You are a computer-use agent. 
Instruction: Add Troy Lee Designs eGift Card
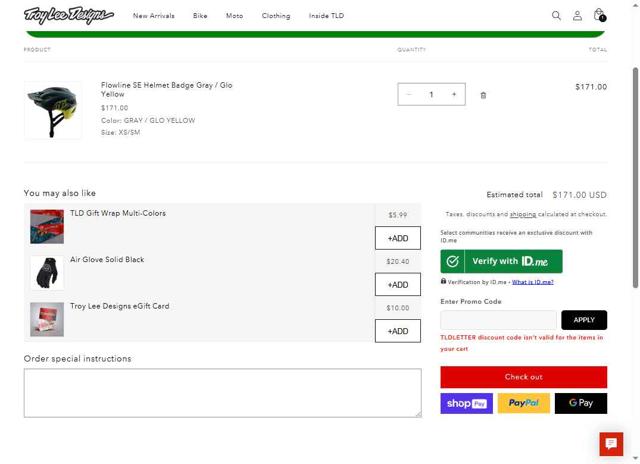[x=398, y=331]
